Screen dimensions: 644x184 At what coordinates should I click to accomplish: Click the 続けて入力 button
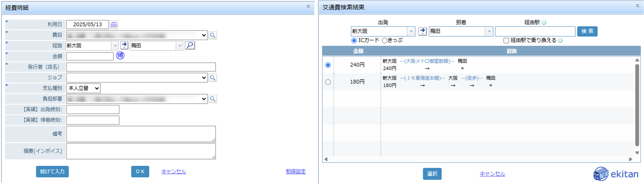click(x=52, y=171)
